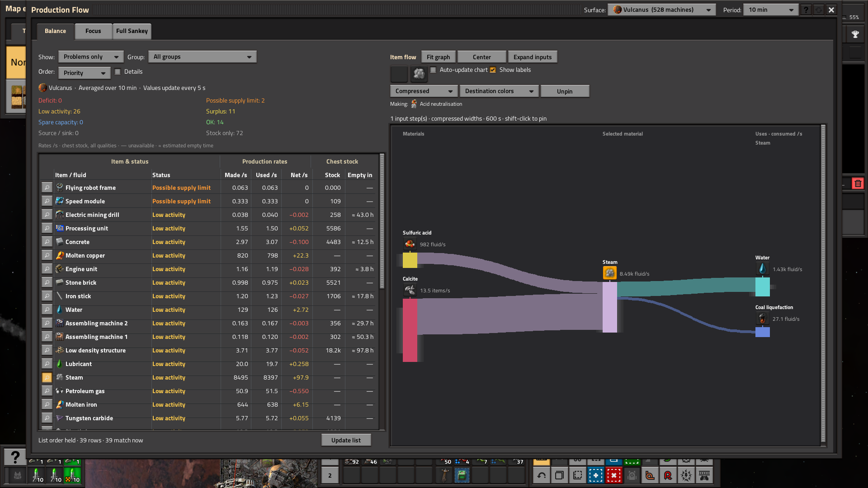Click the red Calcite flow bar
868x488 pixels.
coord(410,330)
